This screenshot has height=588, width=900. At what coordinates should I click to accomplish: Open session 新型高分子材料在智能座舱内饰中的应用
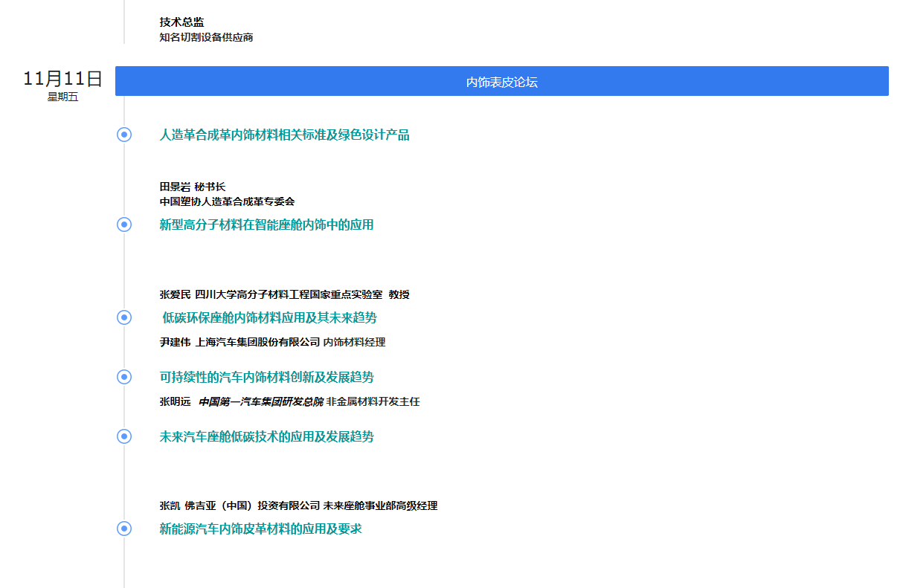(x=266, y=225)
